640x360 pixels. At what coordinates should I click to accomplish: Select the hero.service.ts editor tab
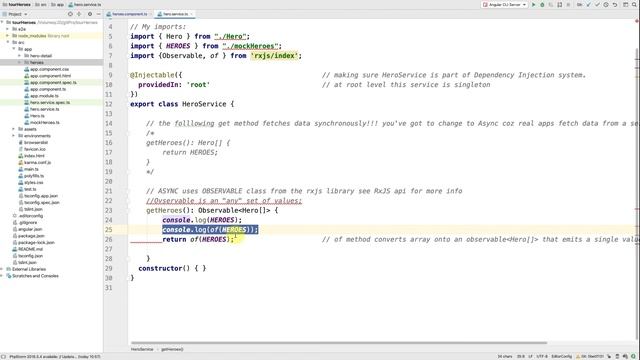[x=176, y=14]
